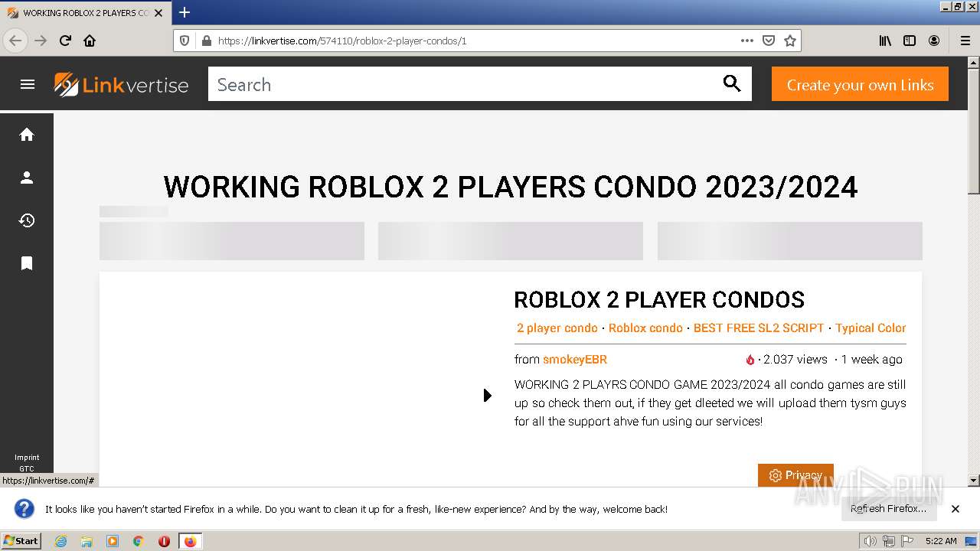
Task: Open Firefox library icon
Action: pyautogui.click(x=885, y=41)
